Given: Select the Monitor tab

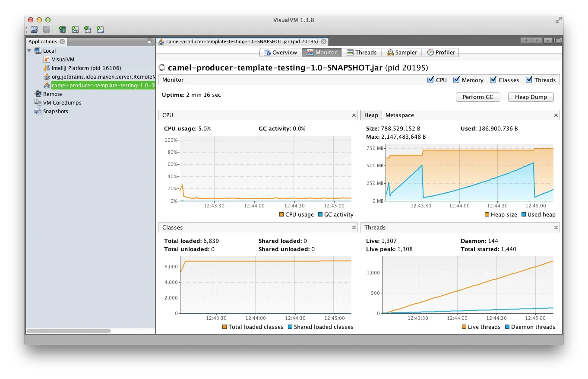Looking at the screenshot, I should tap(322, 52).
